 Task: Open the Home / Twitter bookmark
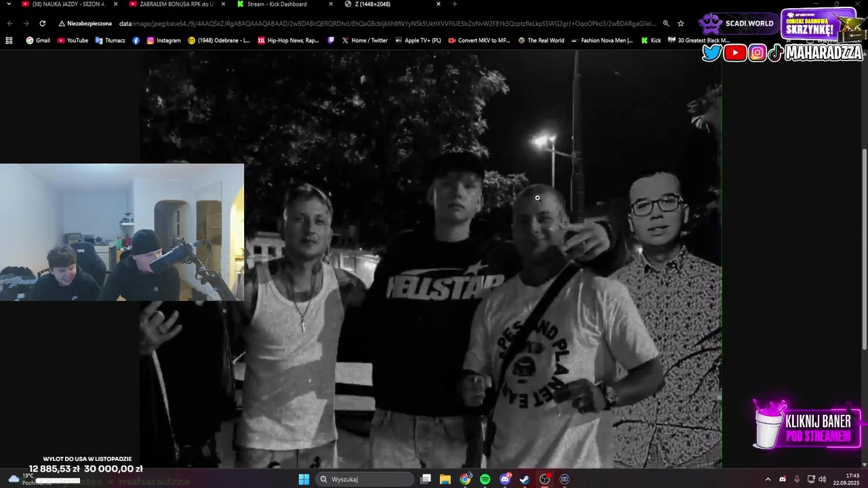tap(365, 41)
